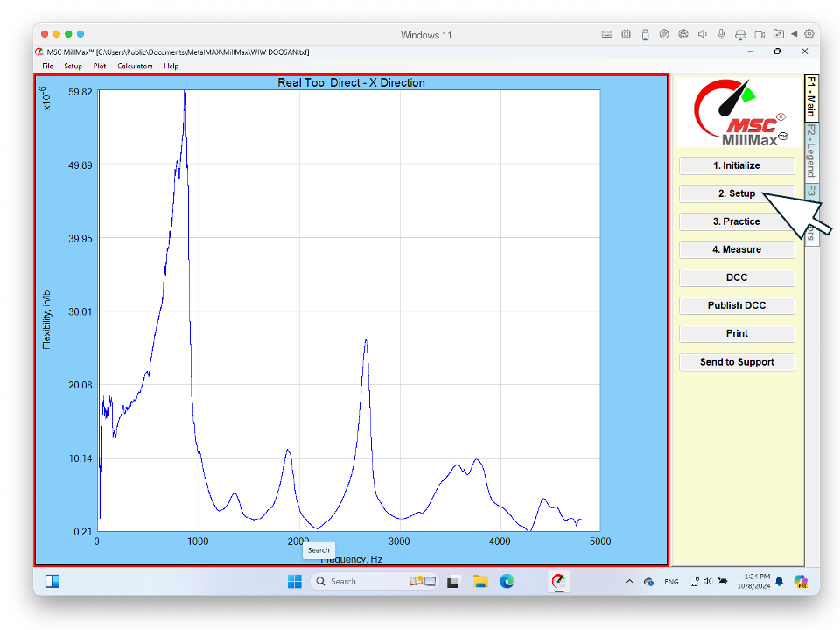Click the Send to Support button

(x=737, y=362)
